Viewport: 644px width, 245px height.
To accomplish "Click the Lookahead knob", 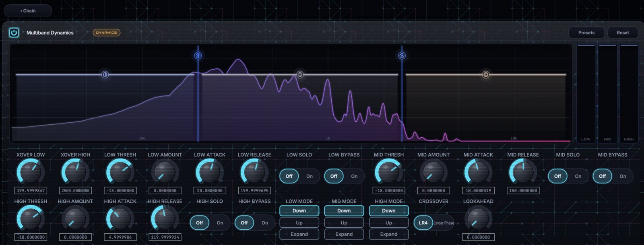I will click(478, 218).
